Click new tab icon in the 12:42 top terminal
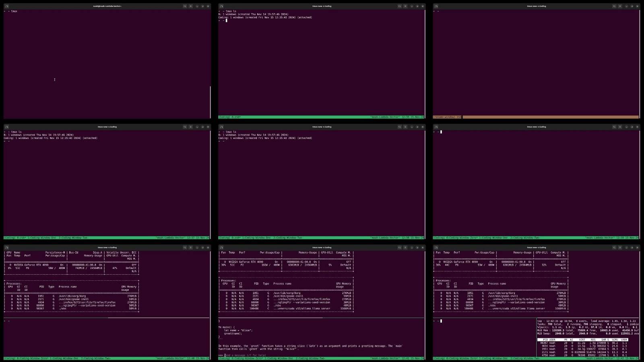Screen dimensions: 644x362 pos(436,248)
